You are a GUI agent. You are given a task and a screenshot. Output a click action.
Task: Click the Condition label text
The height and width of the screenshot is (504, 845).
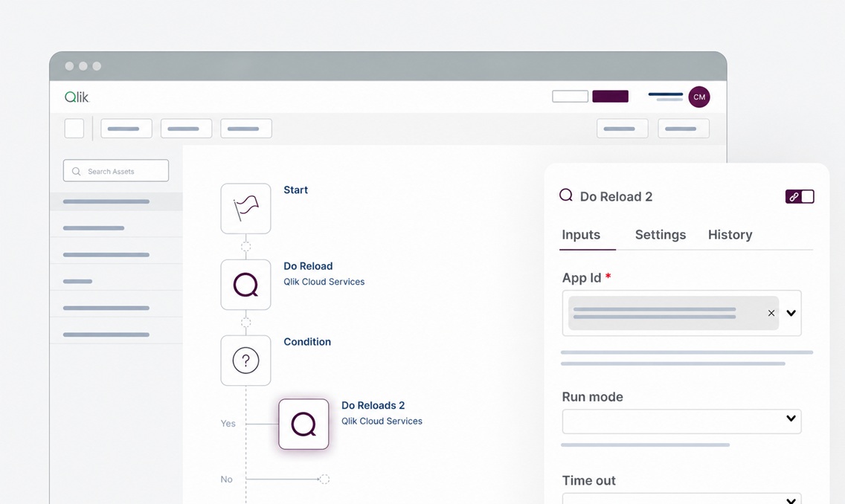(307, 342)
